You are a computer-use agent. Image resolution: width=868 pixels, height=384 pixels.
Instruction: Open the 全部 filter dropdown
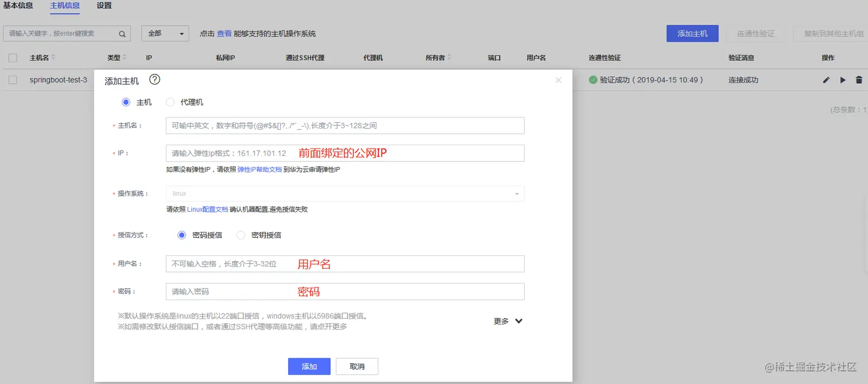165,33
